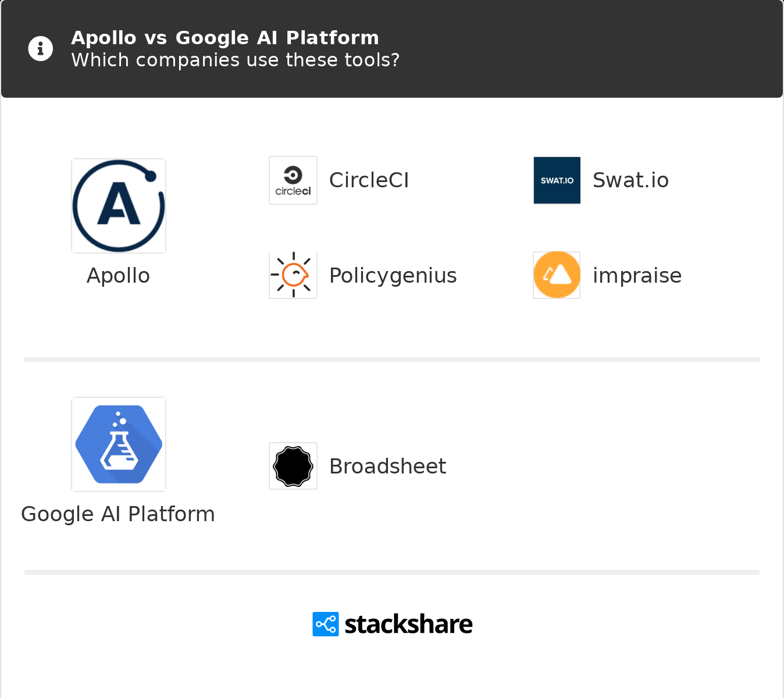Click the impraise orange logo
Image resolution: width=784 pixels, height=698 pixels.
557,275
